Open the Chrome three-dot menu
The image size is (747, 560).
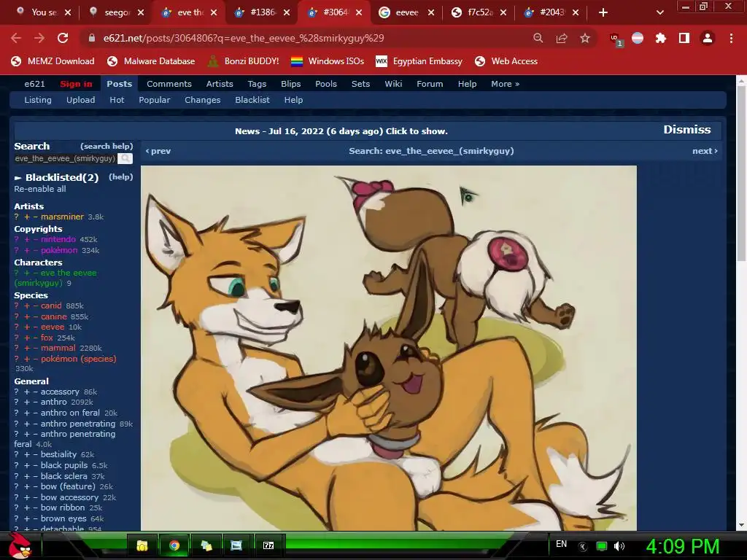731,38
